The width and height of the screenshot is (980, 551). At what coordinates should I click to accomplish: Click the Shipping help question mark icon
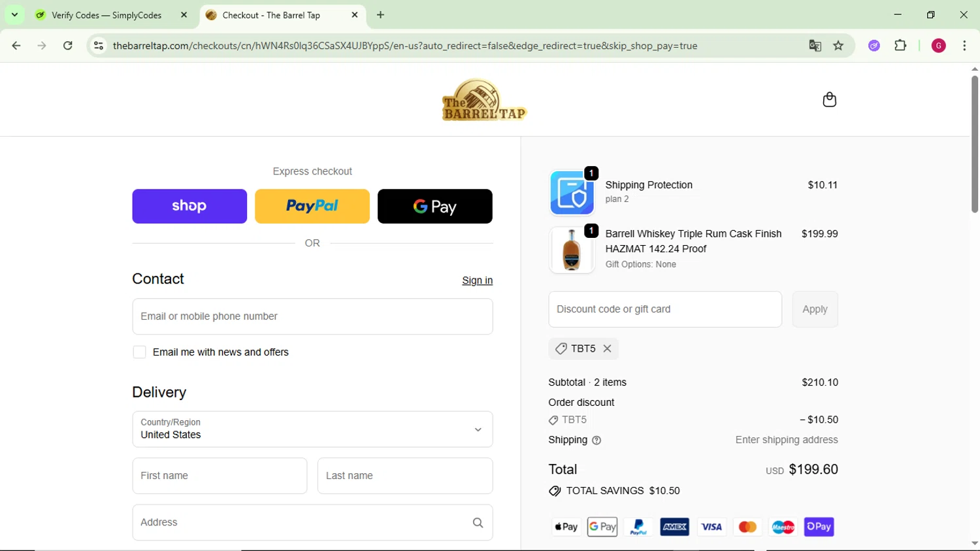[x=596, y=441]
